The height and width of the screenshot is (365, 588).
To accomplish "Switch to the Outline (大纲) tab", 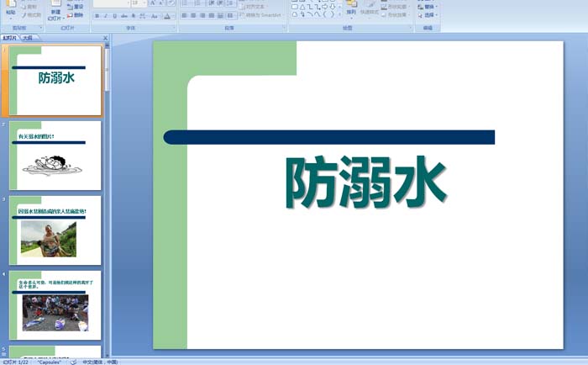I will 28,38.
